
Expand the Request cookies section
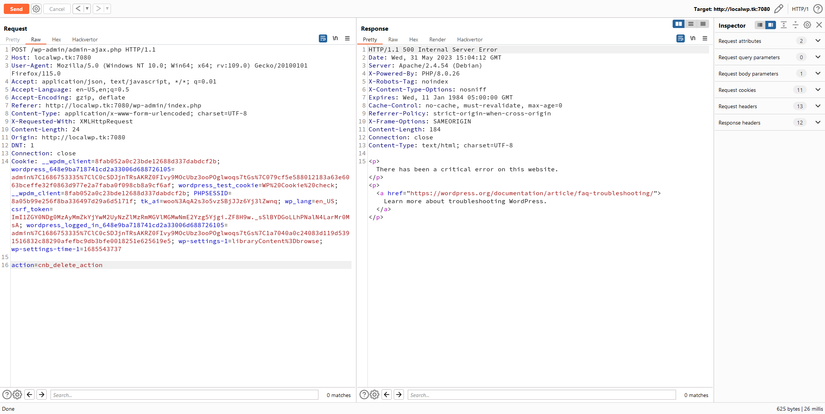(818, 90)
